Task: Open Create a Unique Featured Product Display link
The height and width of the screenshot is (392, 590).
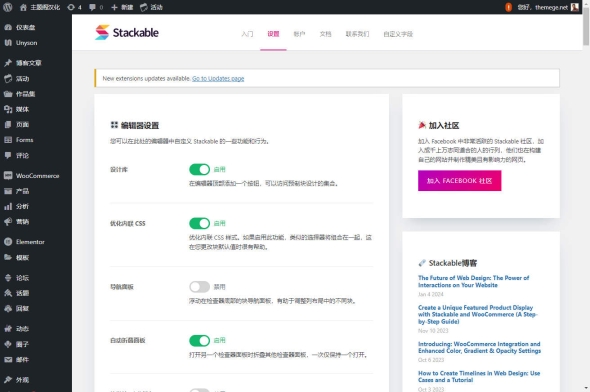Action: pyautogui.click(x=478, y=315)
